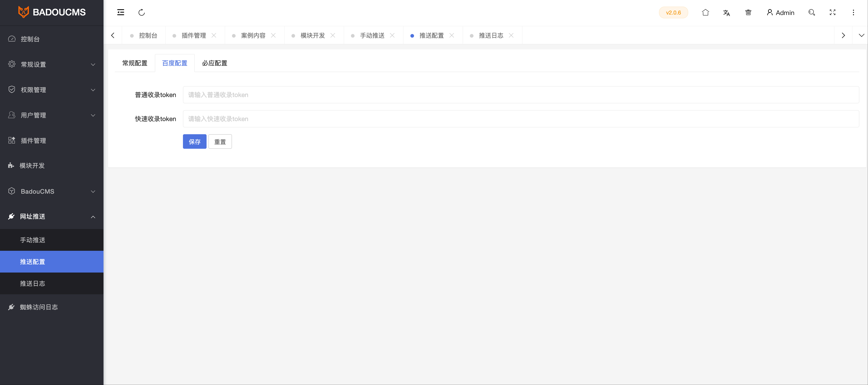
Task: Toggle fullscreen mode icon
Action: (x=832, y=12)
